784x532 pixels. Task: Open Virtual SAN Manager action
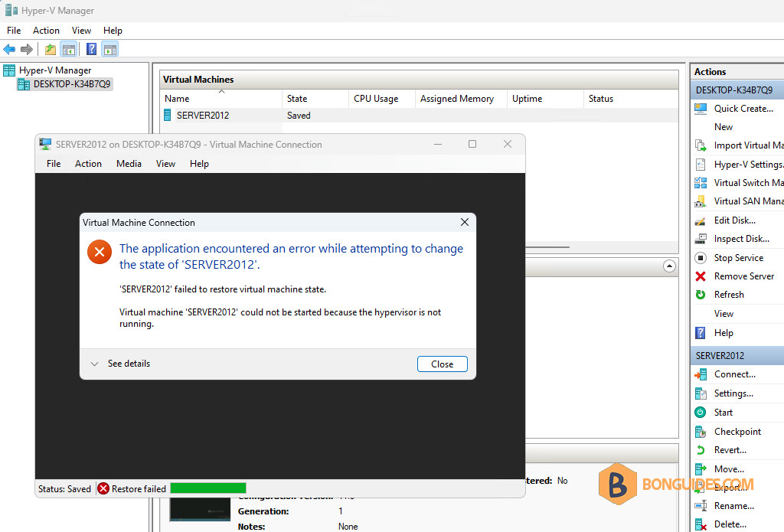748,201
